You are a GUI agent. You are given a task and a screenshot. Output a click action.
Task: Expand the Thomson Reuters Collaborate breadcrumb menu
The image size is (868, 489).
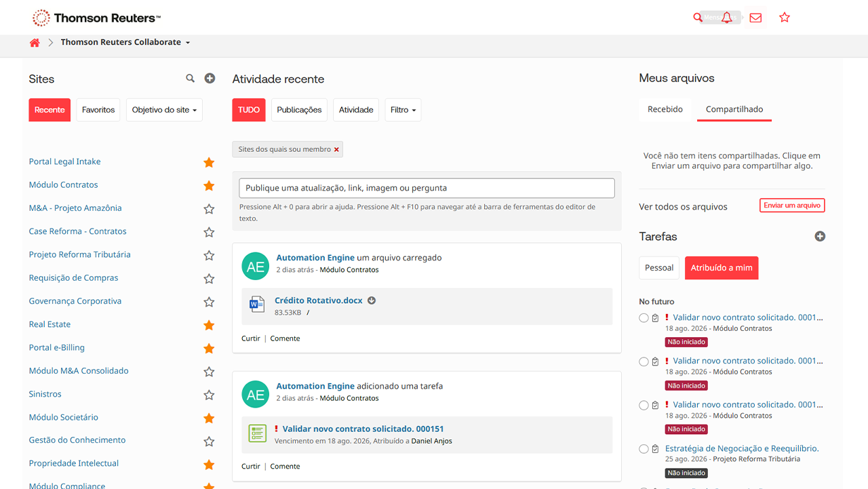tap(125, 42)
